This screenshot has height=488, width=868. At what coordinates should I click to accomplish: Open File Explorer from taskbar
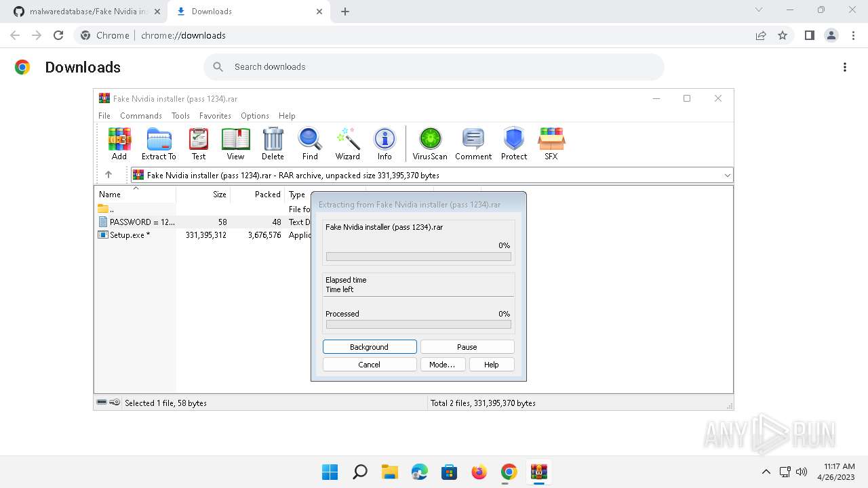(x=390, y=472)
